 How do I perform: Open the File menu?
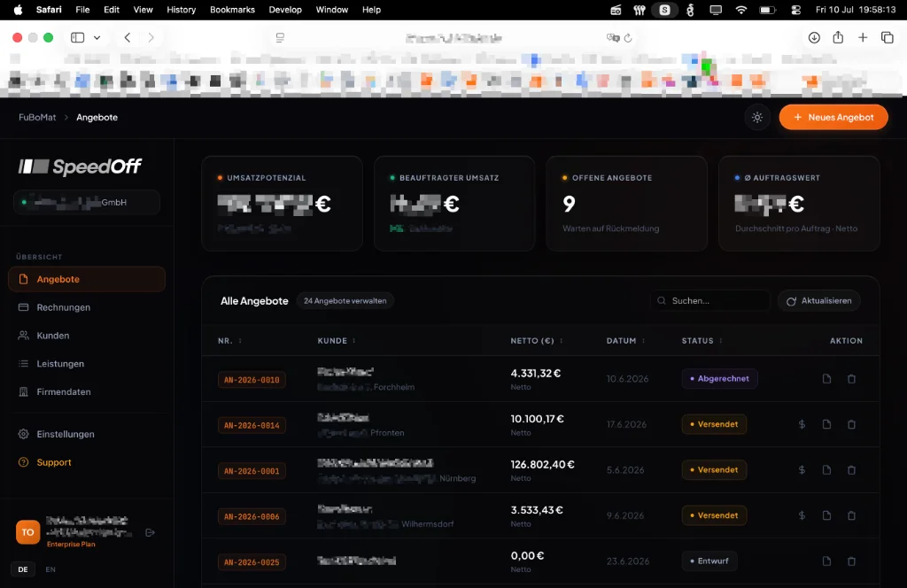tap(82, 10)
